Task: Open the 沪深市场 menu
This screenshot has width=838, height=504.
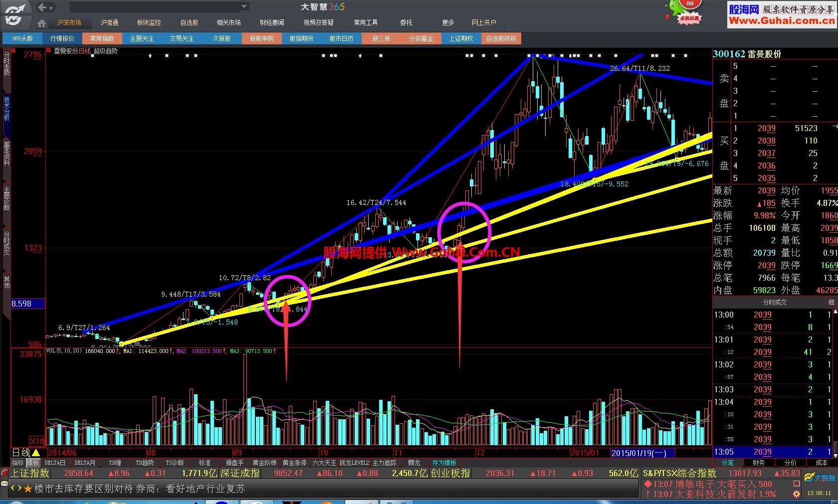Action: 69,22
